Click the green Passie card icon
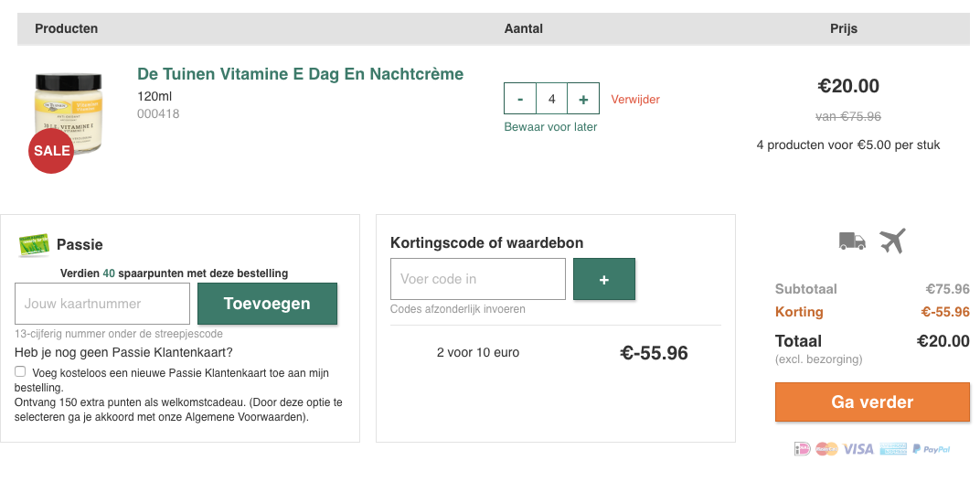Image resolution: width=980 pixels, height=482 pixels. (x=34, y=244)
